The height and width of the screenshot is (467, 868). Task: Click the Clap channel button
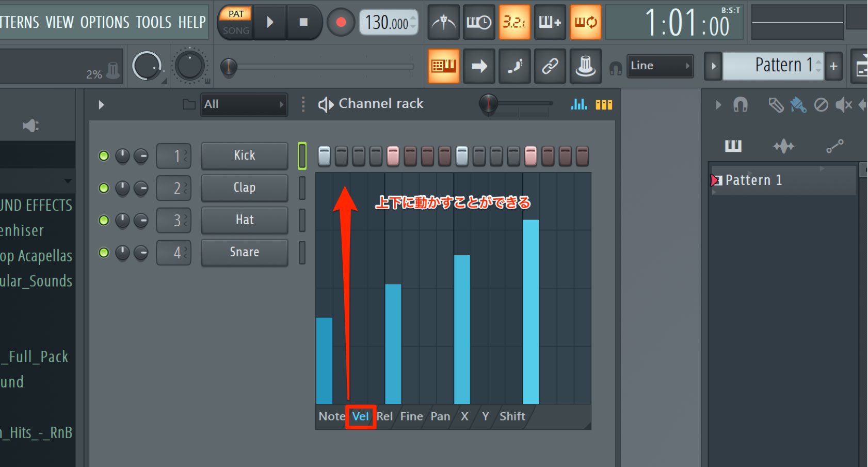[x=245, y=188]
